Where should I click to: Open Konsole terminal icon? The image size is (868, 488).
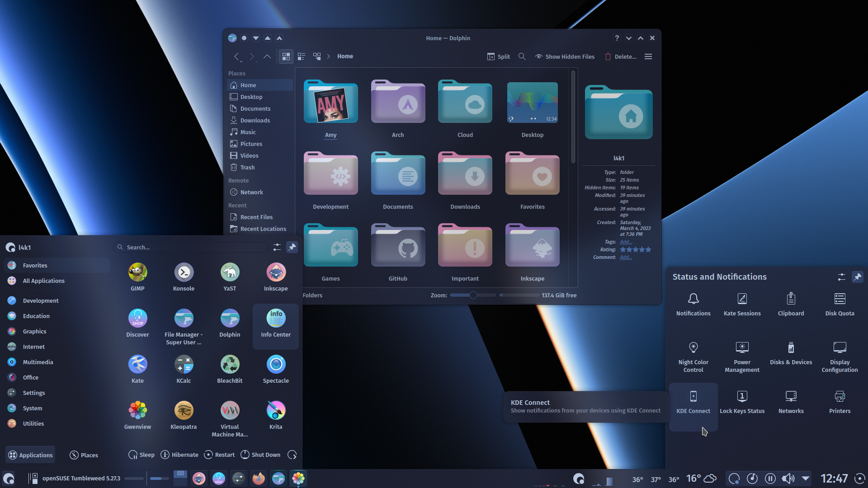(184, 277)
